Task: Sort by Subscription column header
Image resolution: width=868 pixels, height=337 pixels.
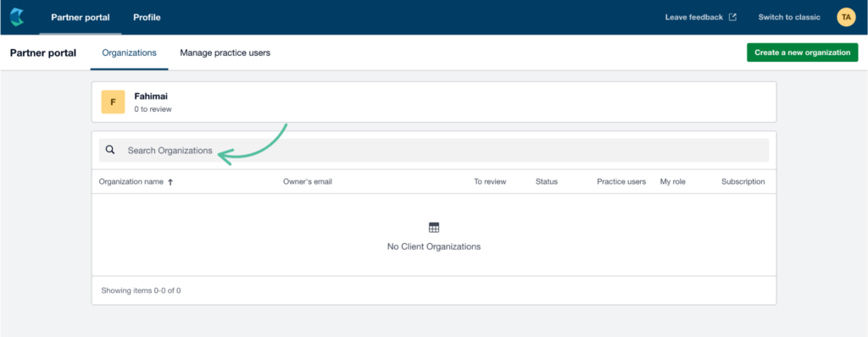Action: 743,181
